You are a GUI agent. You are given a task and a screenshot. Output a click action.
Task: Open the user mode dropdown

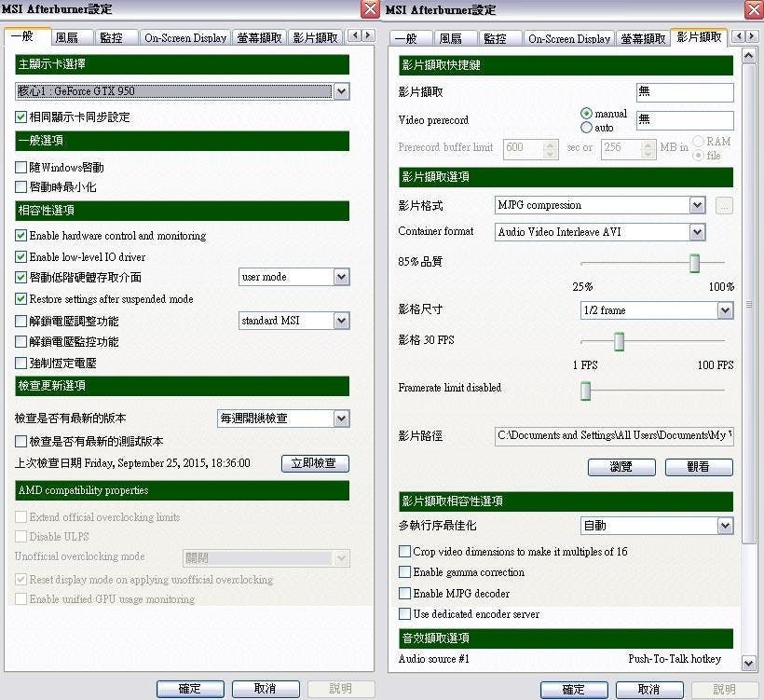click(293, 278)
